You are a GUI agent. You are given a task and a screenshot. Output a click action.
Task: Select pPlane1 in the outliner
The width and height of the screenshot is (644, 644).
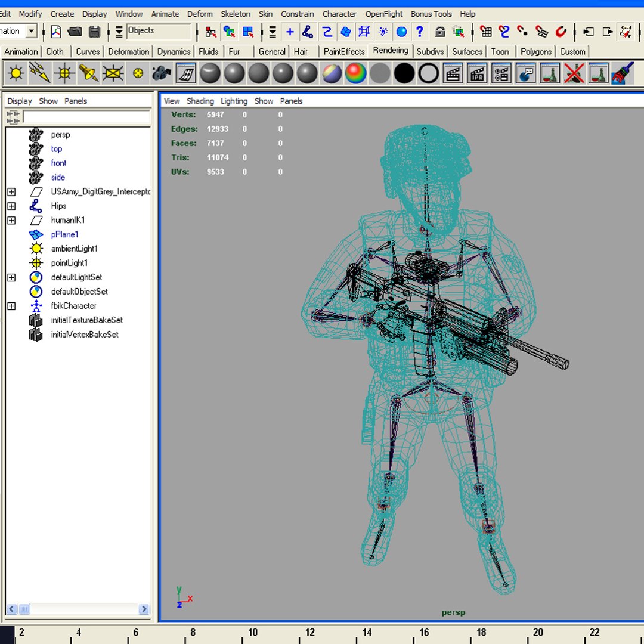(64, 234)
